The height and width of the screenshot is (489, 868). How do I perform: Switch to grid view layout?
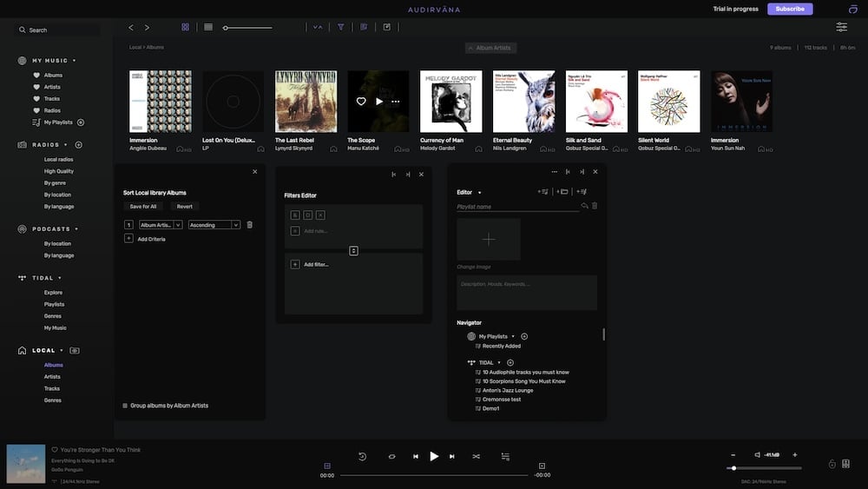click(x=186, y=27)
